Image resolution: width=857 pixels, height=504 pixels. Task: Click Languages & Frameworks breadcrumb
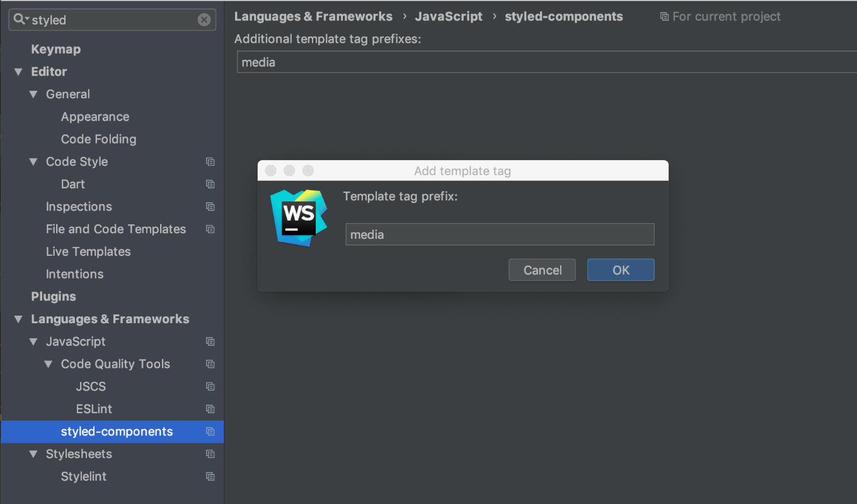point(313,16)
